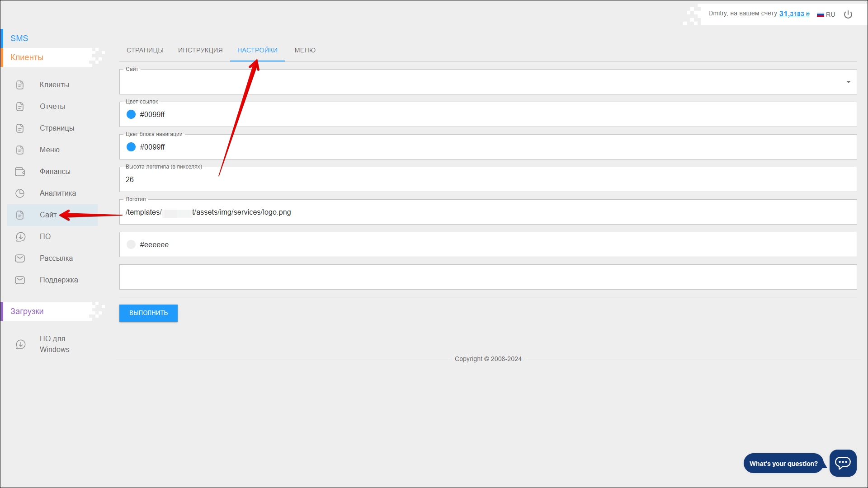
Task: Expand the Загрузки sidebar section
Action: [27, 311]
